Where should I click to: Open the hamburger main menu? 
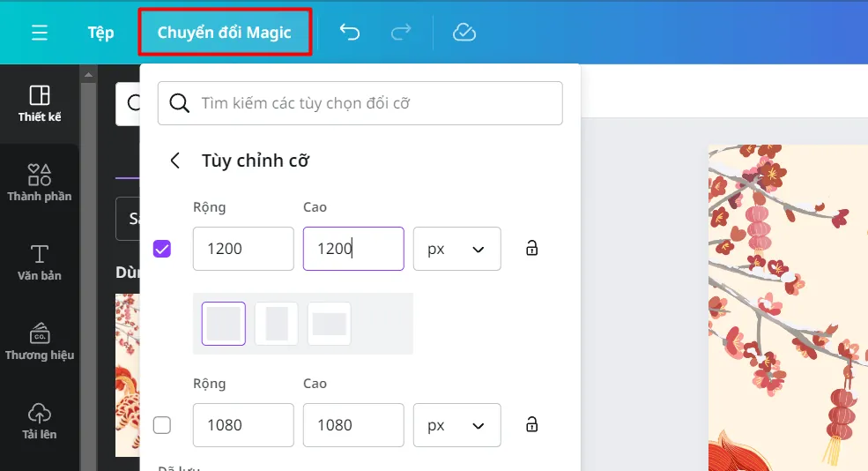click(x=40, y=33)
